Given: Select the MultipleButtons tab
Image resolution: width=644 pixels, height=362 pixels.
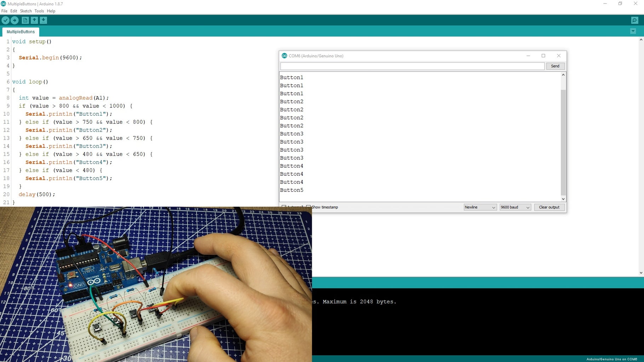Looking at the screenshot, I should tap(20, 32).
